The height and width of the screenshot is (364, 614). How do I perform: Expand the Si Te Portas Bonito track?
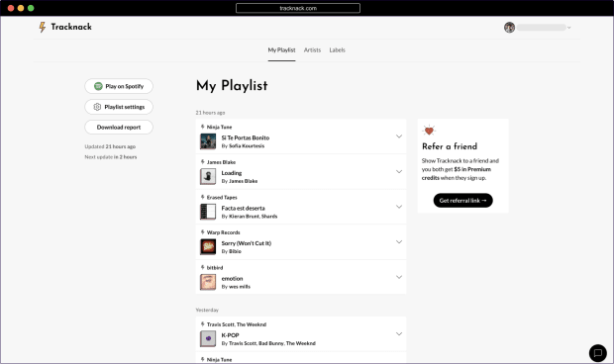coord(399,136)
